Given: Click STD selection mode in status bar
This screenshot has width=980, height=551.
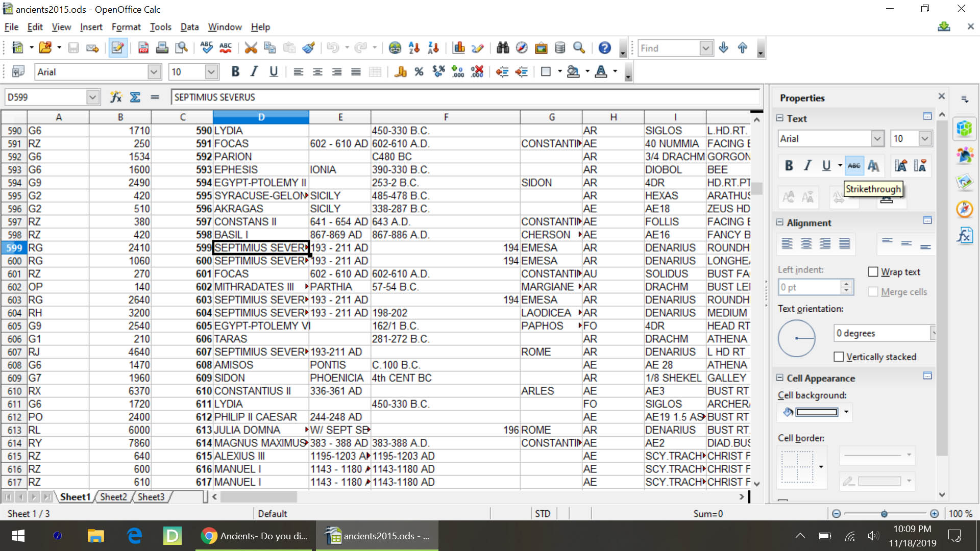Looking at the screenshot, I should click(x=542, y=513).
